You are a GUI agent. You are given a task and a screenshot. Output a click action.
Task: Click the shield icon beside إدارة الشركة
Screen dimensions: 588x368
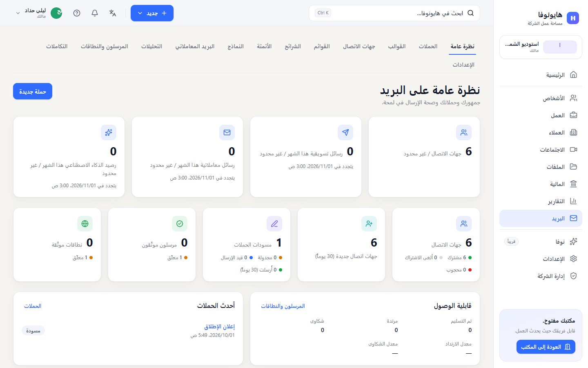(573, 276)
